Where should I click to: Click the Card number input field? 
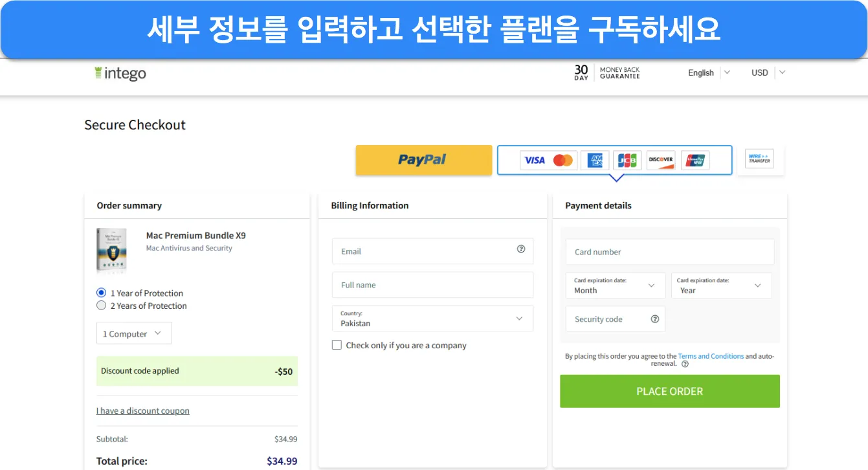click(x=670, y=252)
